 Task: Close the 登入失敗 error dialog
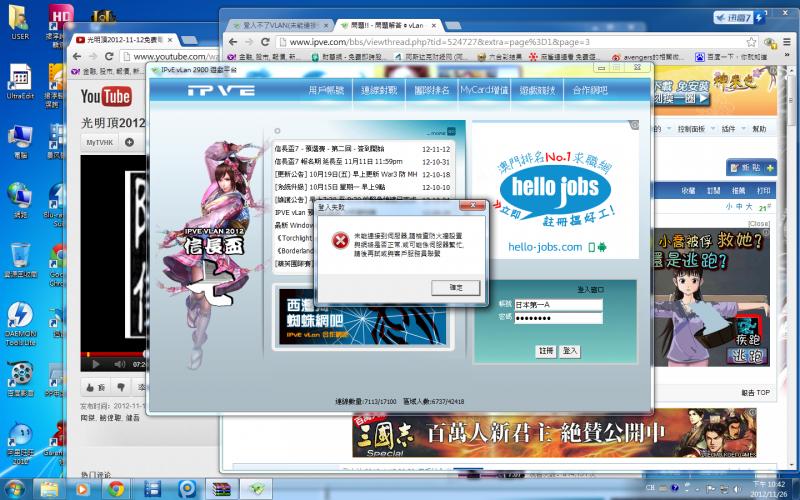coord(472,206)
